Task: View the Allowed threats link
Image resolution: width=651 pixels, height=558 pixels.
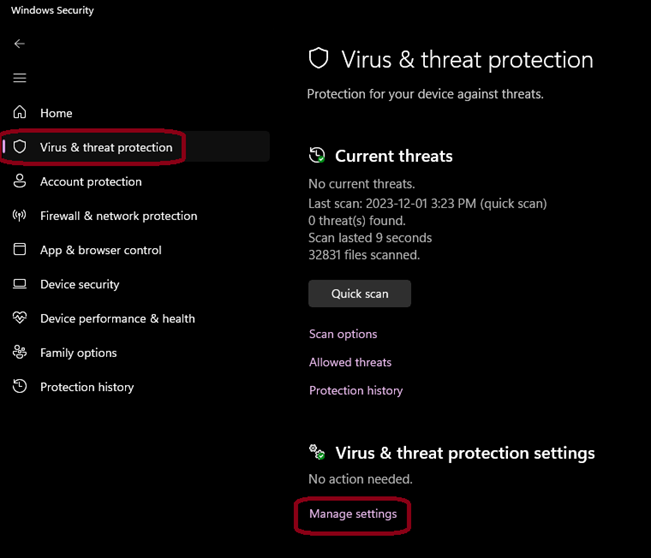Action: point(350,362)
